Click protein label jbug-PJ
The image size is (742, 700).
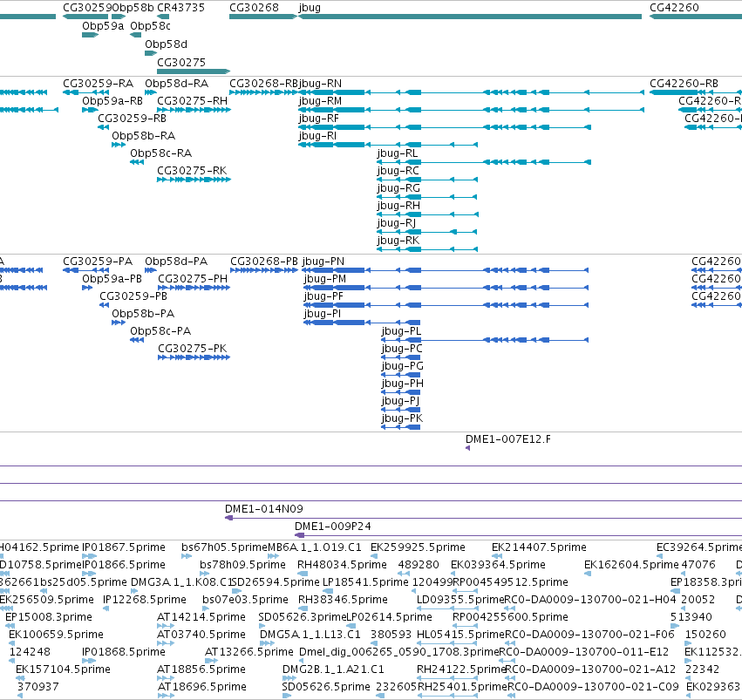coord(401,402)
